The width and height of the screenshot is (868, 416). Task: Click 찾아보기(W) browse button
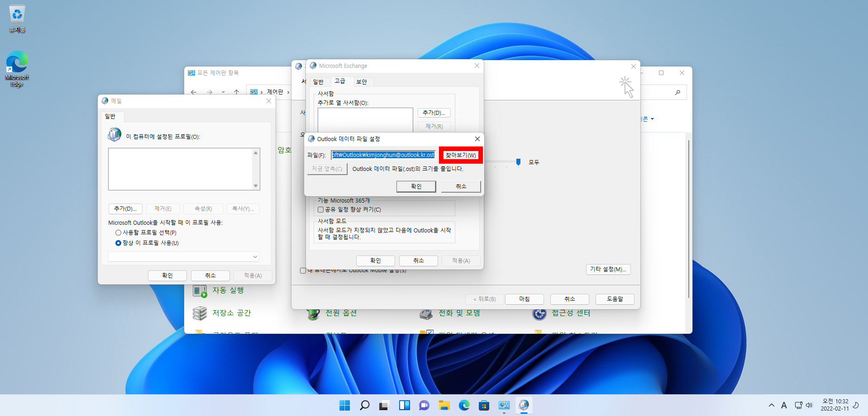[x=461, y=155]
